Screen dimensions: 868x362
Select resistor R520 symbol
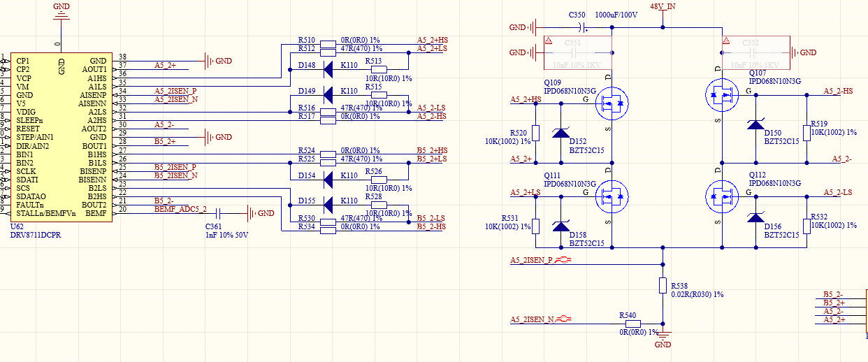tap(535, 133)
